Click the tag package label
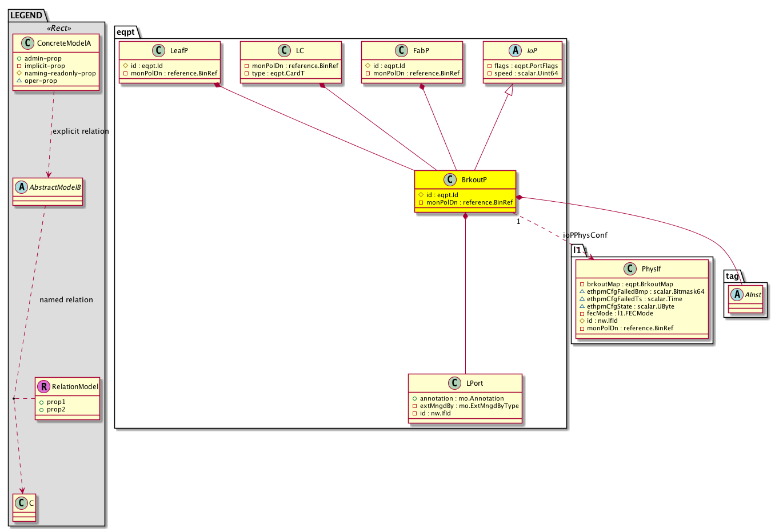The height and width of the screenshot is (532, 779). (x=732, y=277)
